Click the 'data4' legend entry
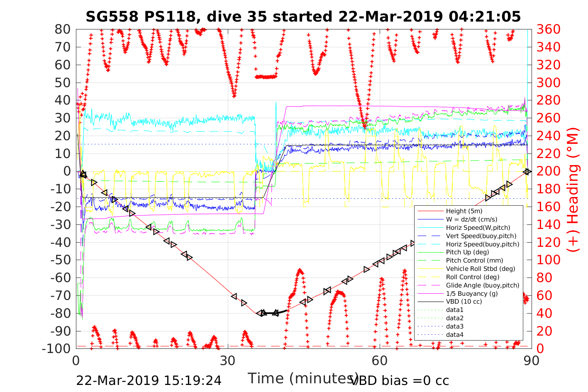The image size is (588, 392). (x=455, y=335)
